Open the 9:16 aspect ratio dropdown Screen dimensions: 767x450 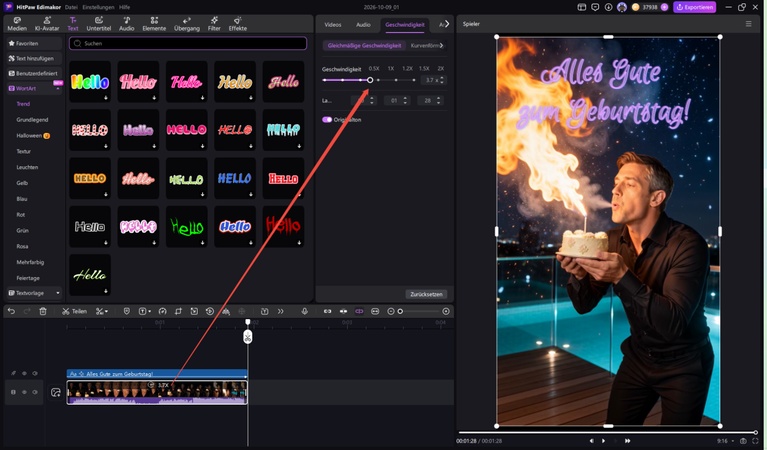pyautogui.click(x=725, y=441)
